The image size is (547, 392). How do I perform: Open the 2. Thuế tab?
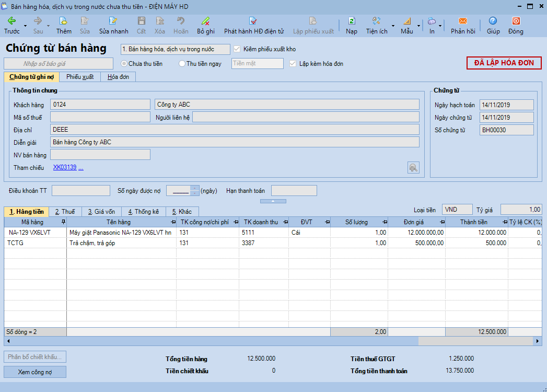pos(65,212)
